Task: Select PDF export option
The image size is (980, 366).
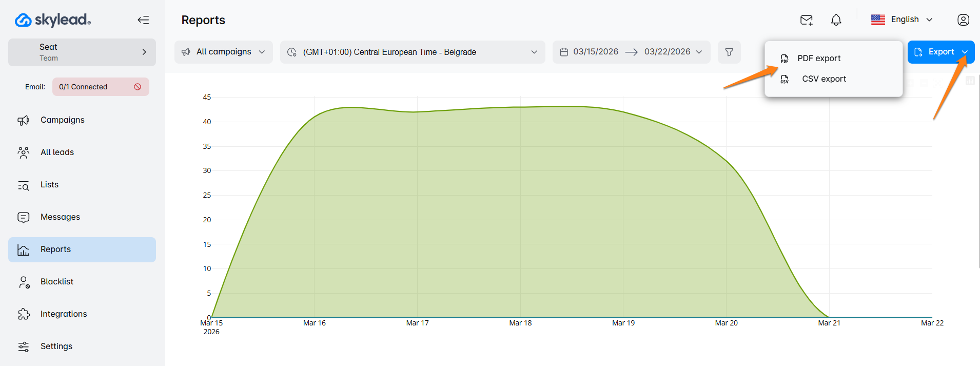Action: (818, 59)
